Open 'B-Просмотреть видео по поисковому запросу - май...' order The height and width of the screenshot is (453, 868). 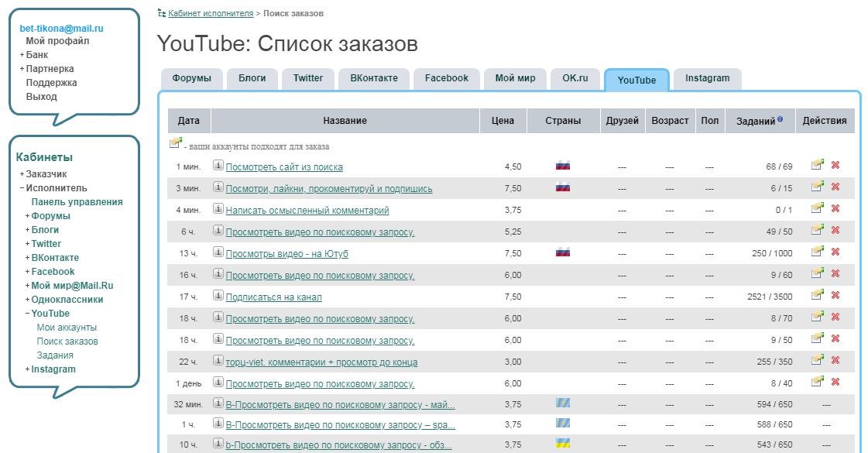(341, 405)
